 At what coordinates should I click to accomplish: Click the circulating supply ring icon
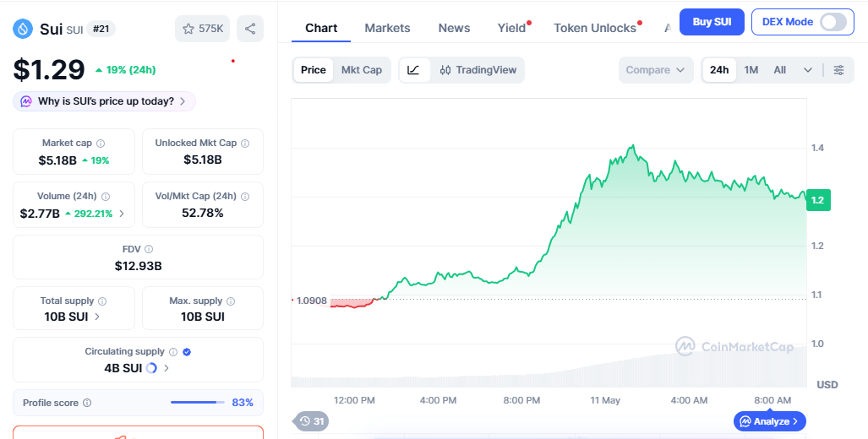[151, 368]
